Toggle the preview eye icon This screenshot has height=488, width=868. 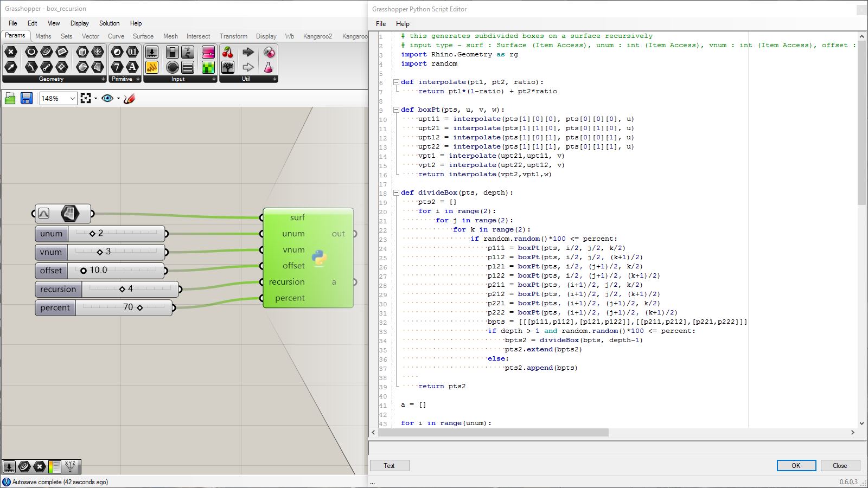pyautogui.click(x=107, y=98)
